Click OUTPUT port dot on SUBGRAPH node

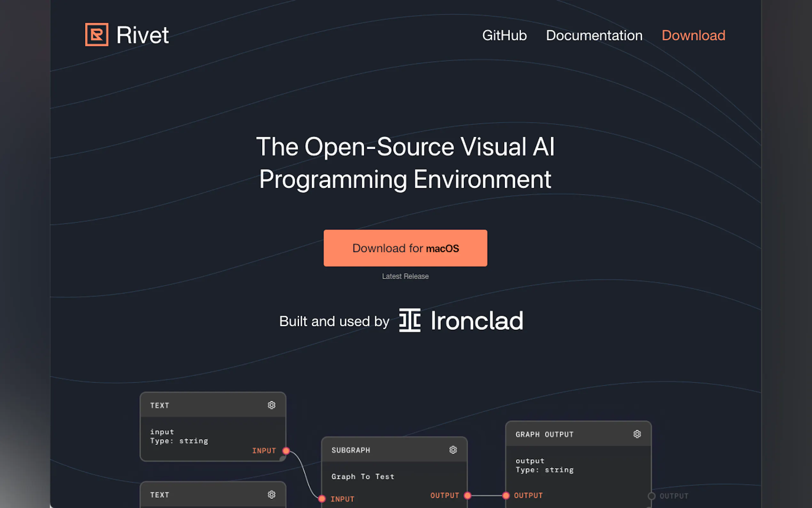click(467, 495)
